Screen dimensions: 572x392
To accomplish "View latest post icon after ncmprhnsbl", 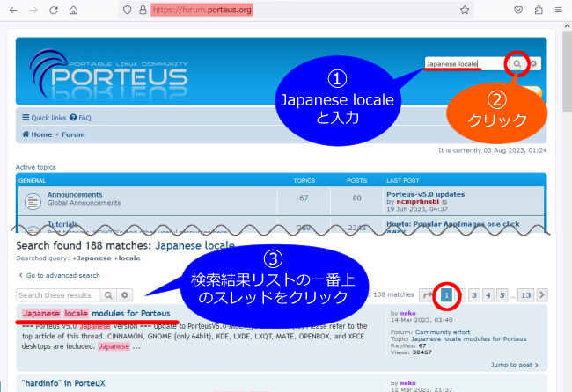I will tap(444, 202).
